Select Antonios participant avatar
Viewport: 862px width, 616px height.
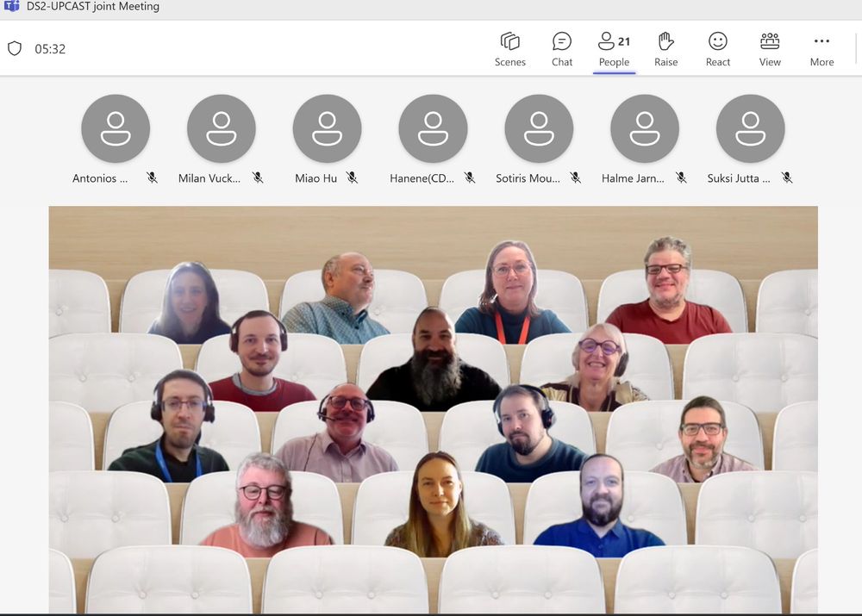(x=116, y=128)
